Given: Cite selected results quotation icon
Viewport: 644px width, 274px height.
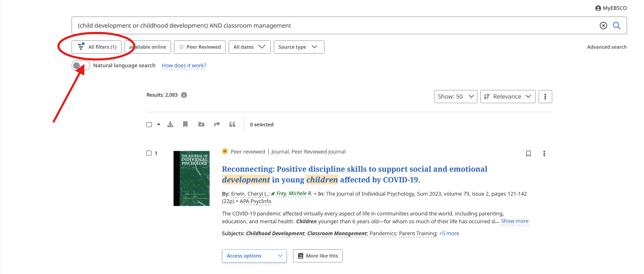Looking at the screenshot, I should [x=232, y=124].
